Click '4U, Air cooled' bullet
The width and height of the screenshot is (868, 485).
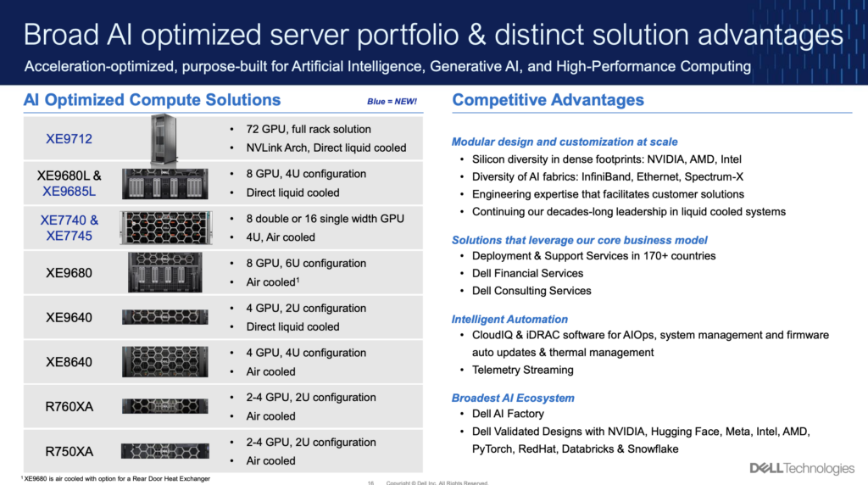[281, 237]
